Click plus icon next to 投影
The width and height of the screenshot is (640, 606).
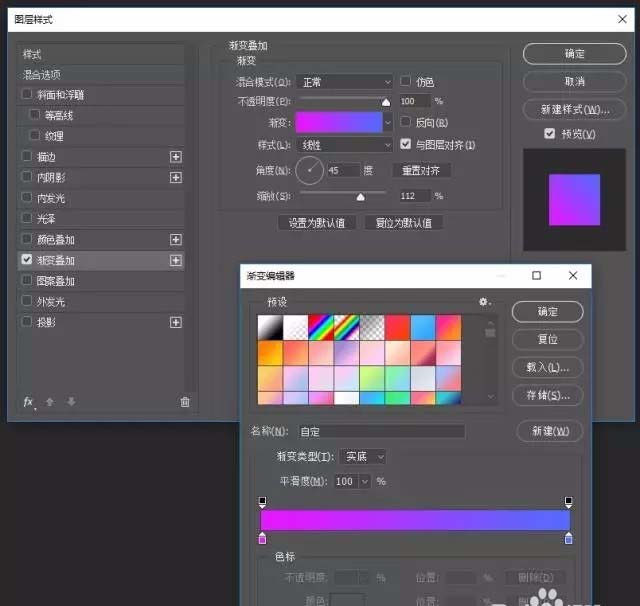click(x=176, y=322)
